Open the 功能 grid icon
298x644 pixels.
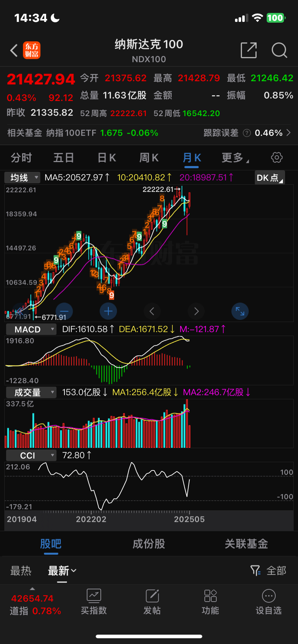210,596
